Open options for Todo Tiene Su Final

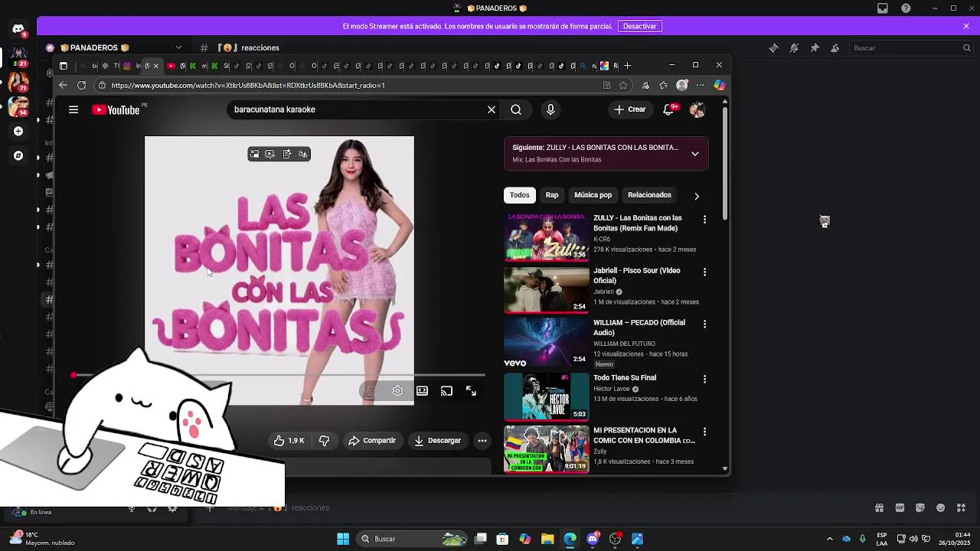point(704,380)
